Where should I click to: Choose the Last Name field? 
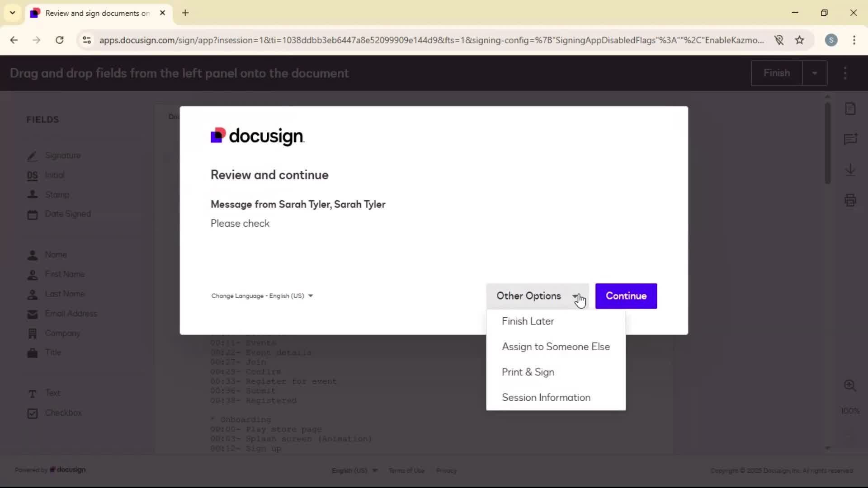56,294
